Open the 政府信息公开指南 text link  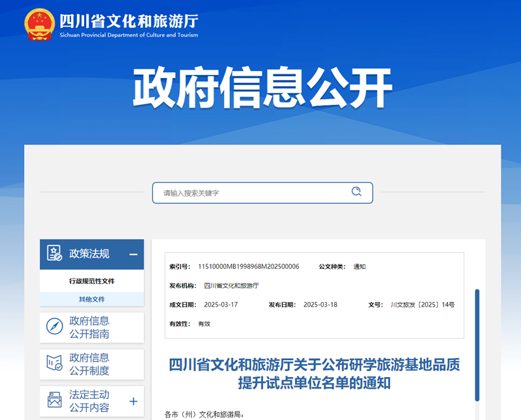click(89, 328)
